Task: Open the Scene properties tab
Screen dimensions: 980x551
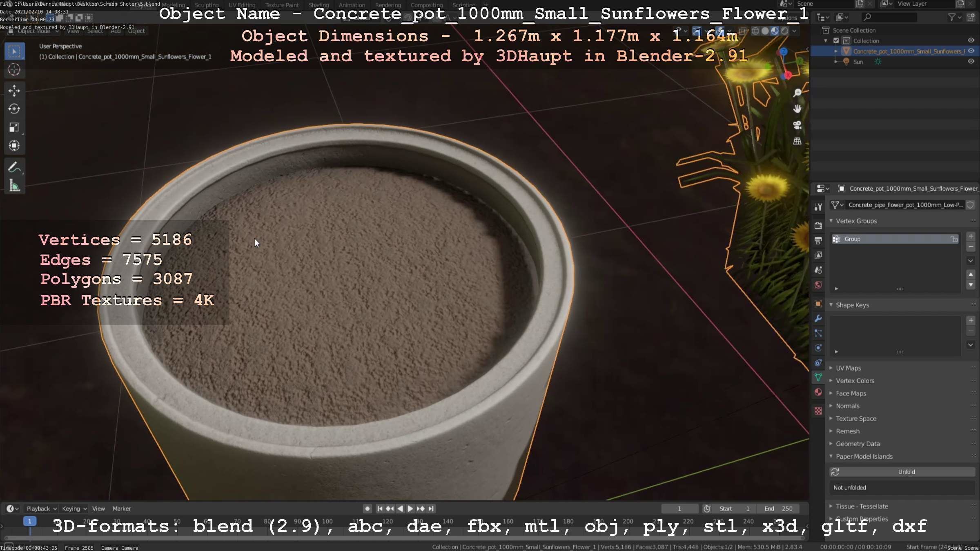Action: coord(818,270)
